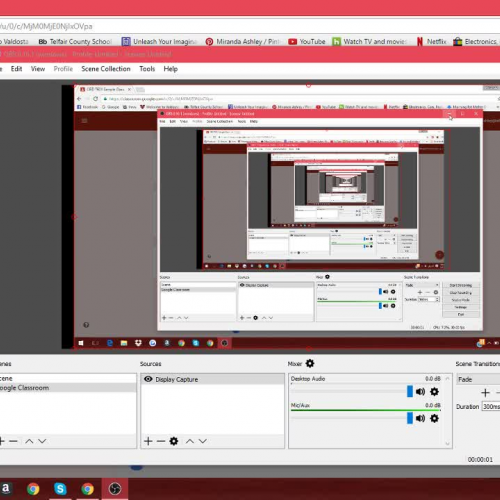Select the first Scene entry in Scenes list
This screenshot has width=500, height=500.
point(68,378)
